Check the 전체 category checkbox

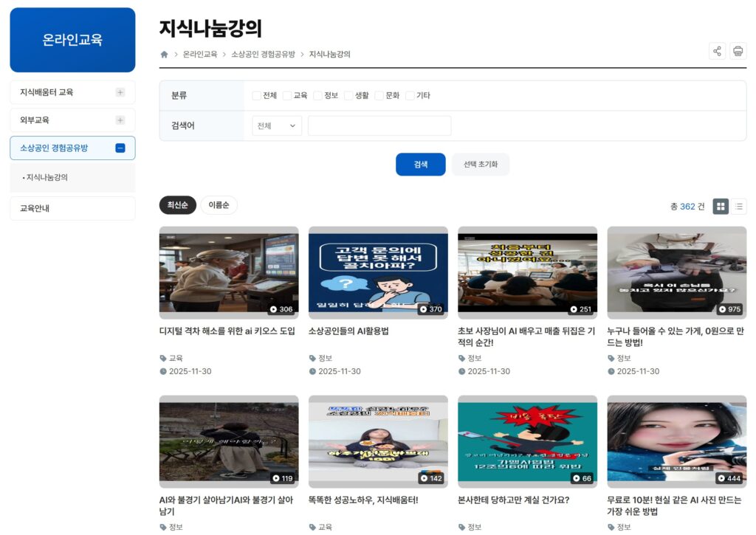coord(256,95)
